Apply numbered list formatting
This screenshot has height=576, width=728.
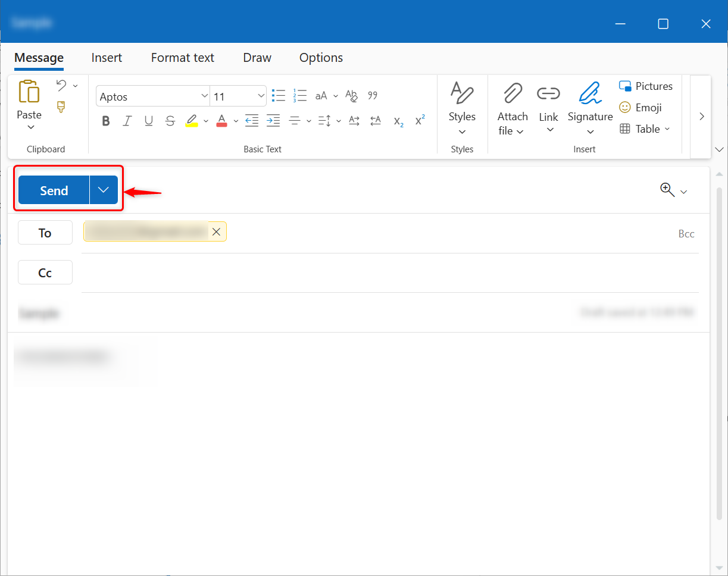[299, 95]
